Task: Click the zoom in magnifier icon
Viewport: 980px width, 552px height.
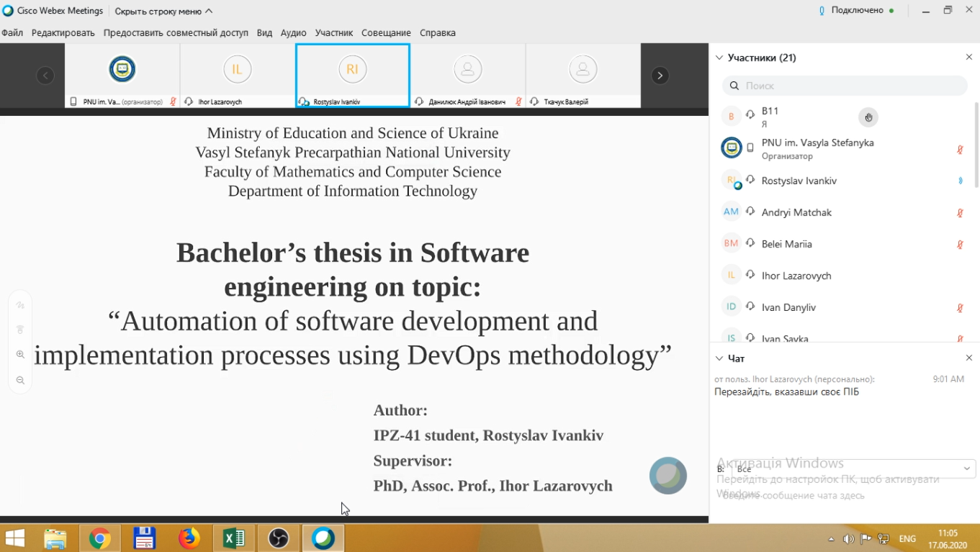Action: [x=20, y=355]
